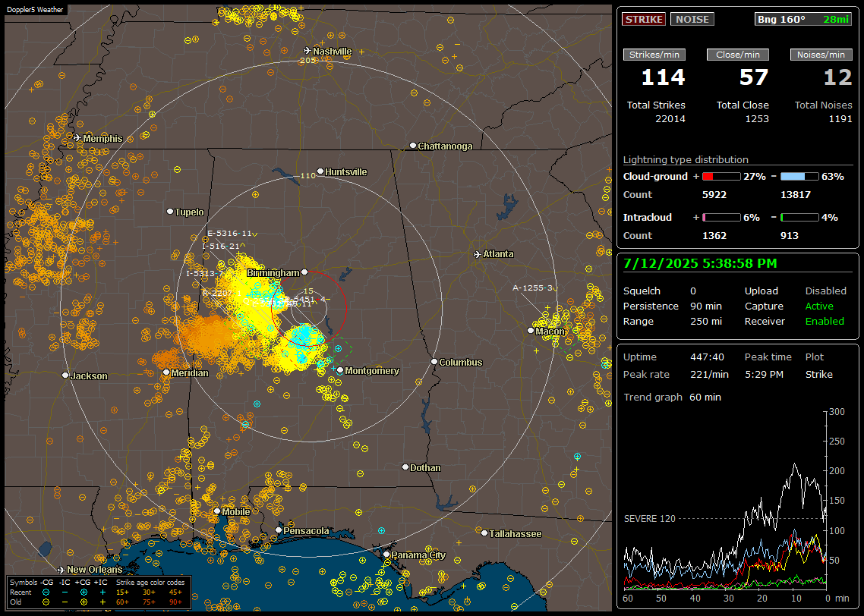This screenshot has width=864, height=616.
Task: Click the Upload status Disabled
Action: click(825, 291)
